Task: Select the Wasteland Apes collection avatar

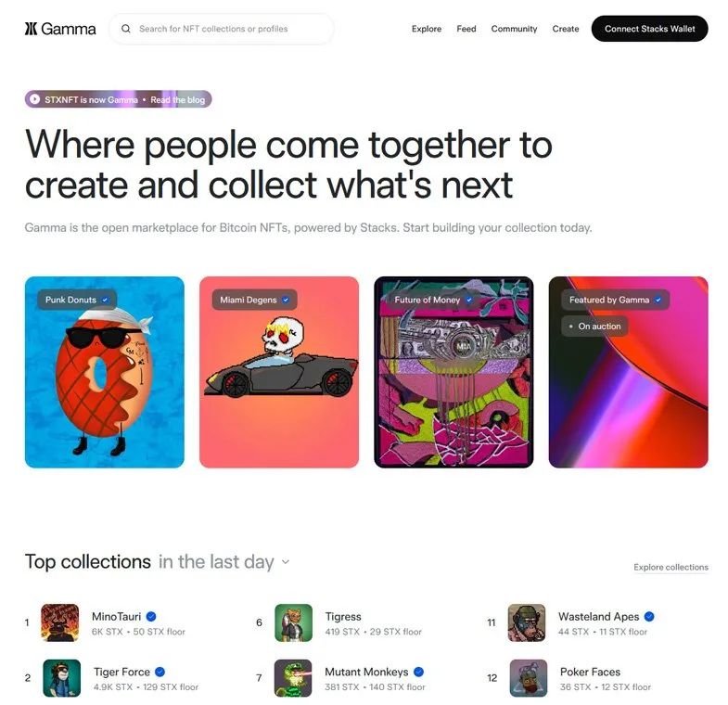Action: point(527,622)
